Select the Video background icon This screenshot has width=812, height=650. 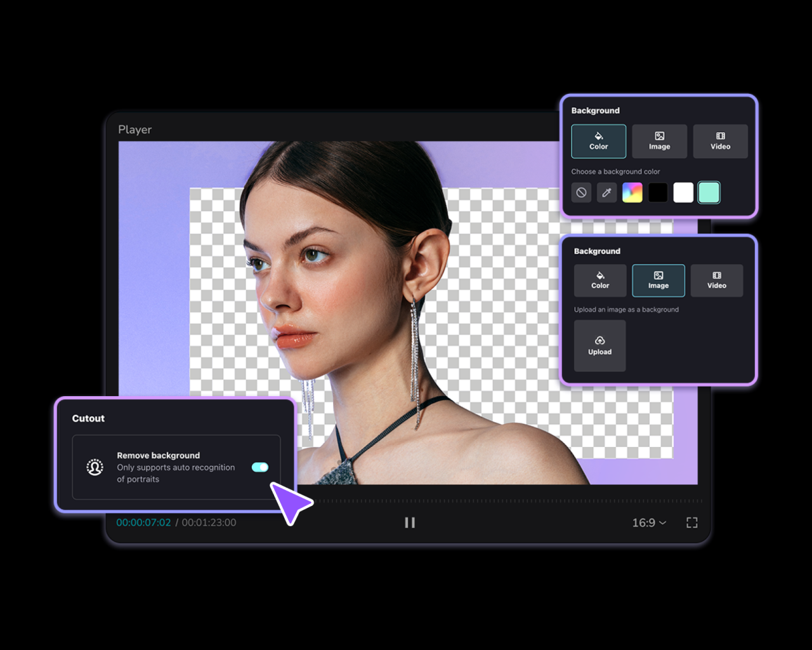720,134
